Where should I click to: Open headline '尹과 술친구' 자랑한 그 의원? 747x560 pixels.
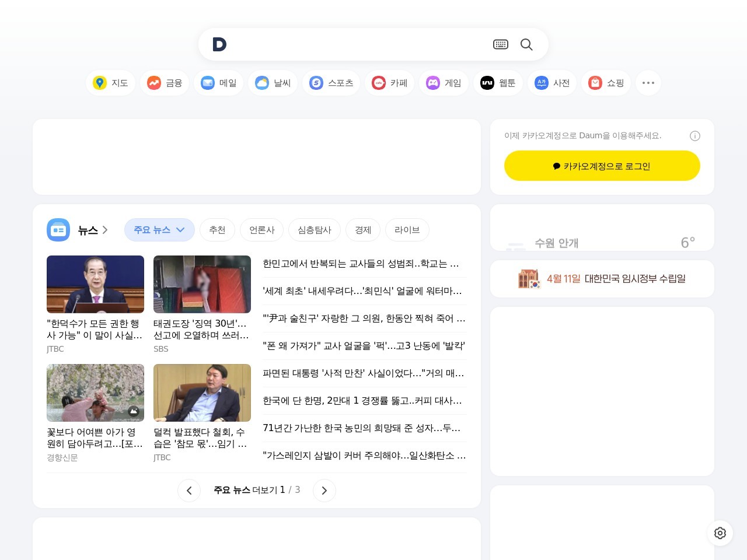[364, 318]
